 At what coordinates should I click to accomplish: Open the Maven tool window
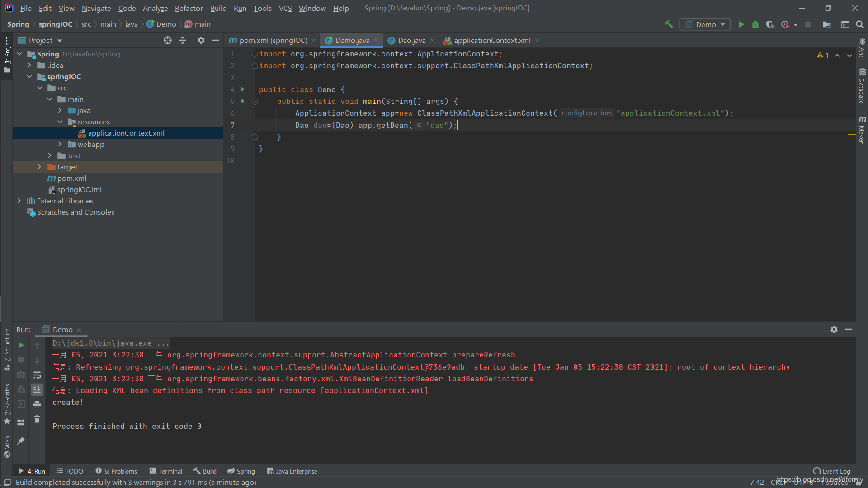pyautogui.click(x=862, y=131)
